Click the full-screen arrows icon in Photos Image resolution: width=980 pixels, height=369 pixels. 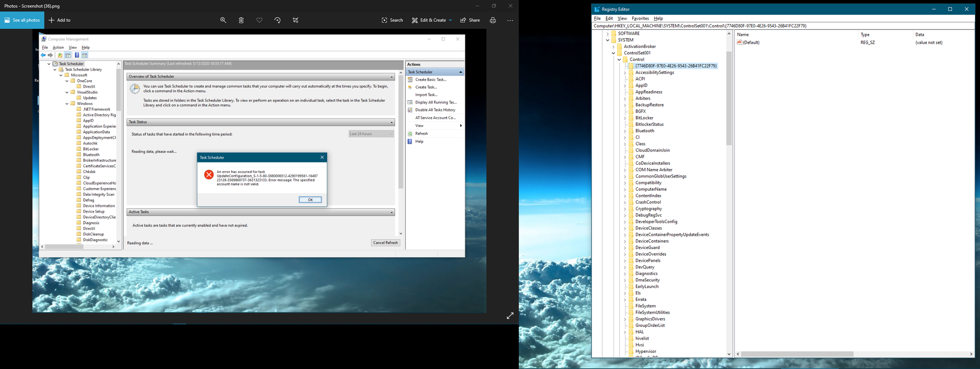click(510, 316)
